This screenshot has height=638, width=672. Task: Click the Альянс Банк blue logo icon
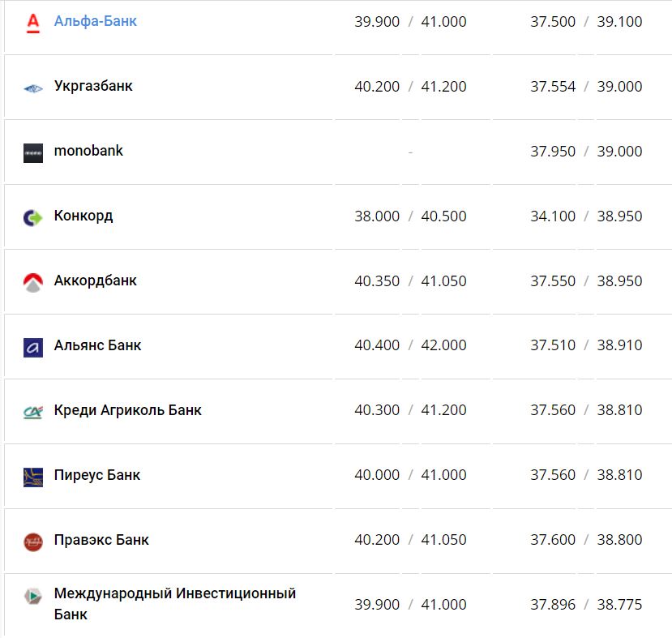[33, 347]
